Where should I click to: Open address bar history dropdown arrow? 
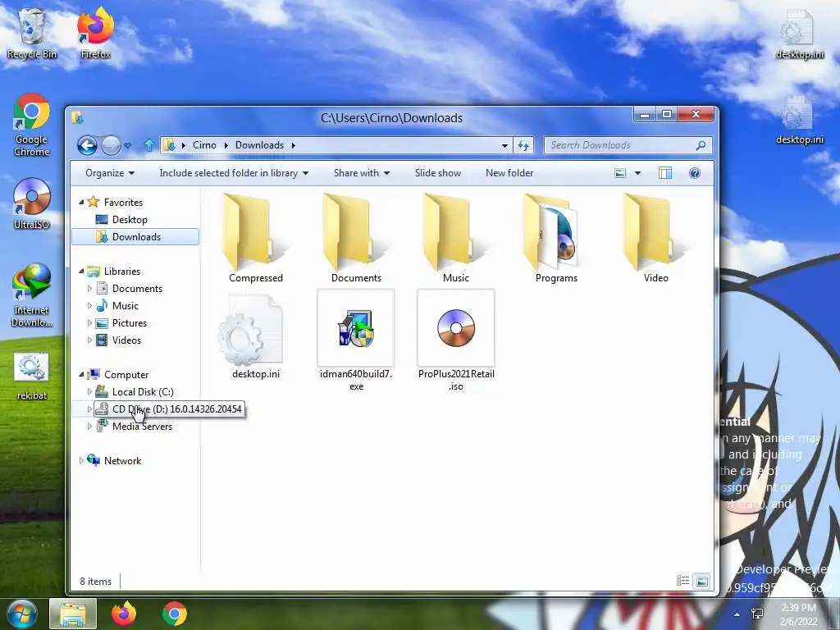tap(504, 145)
